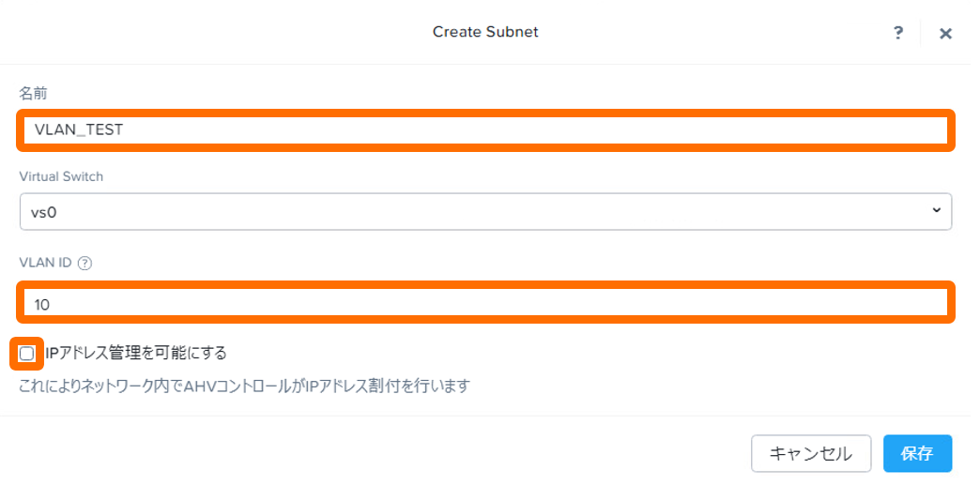Screen dimensions: 980x485
Task: Click the VLAN ID help info icon
Action: pyautogui.click(x=85, y=264)
